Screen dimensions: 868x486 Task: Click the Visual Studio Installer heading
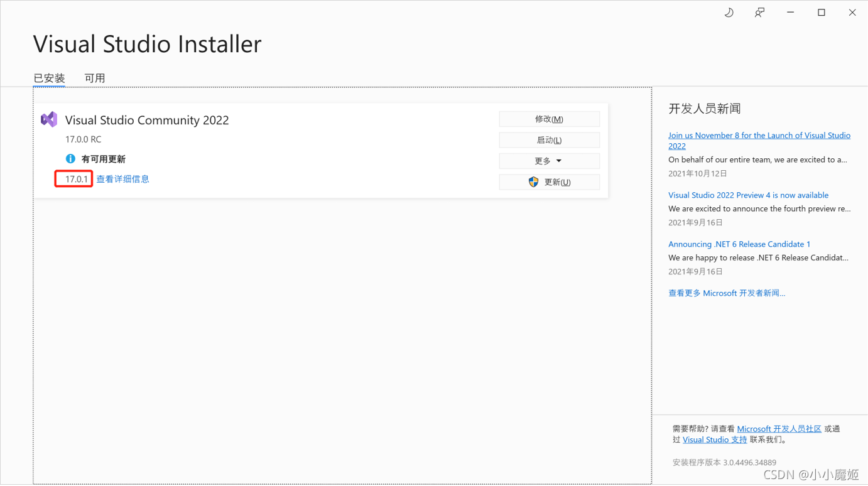(147, 44)
